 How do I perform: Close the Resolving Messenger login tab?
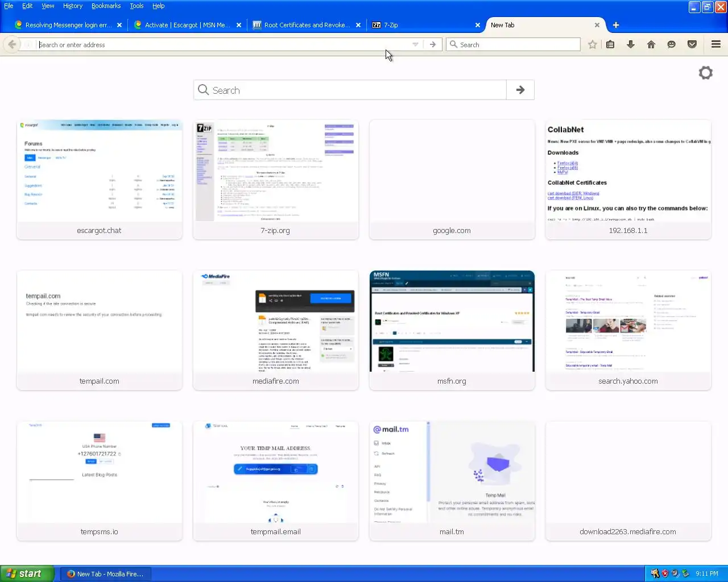click(119, 25)
